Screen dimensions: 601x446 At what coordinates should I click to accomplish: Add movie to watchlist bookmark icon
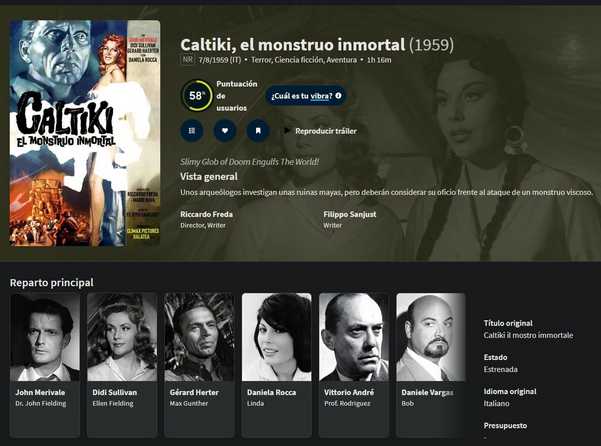(258, 131)
